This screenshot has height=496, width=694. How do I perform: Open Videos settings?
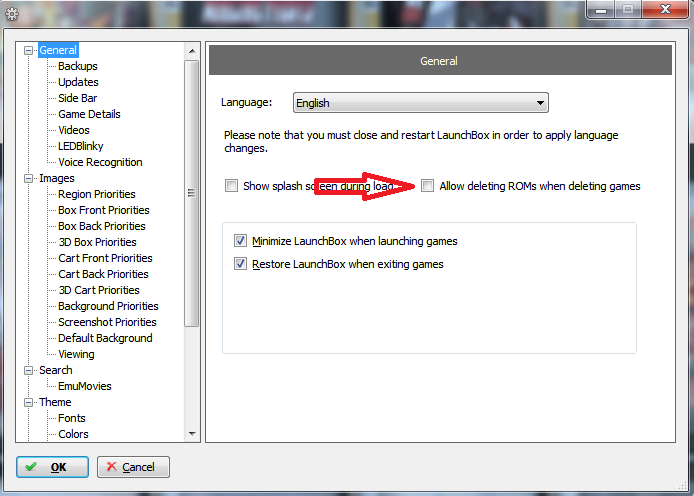pos(74,130)
